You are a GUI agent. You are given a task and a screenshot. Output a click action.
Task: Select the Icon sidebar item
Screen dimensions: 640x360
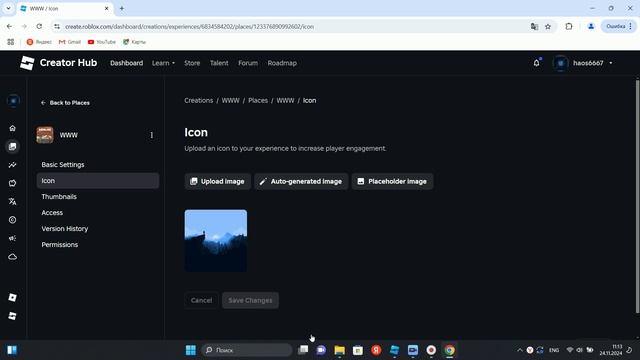click(98, 181)
